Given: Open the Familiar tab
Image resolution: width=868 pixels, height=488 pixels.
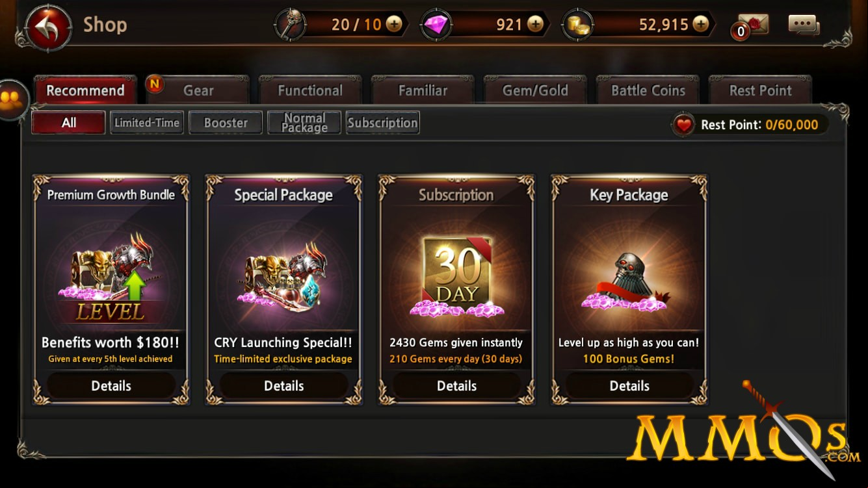Looking at the screenshot, I should click(x=423, y=90).
